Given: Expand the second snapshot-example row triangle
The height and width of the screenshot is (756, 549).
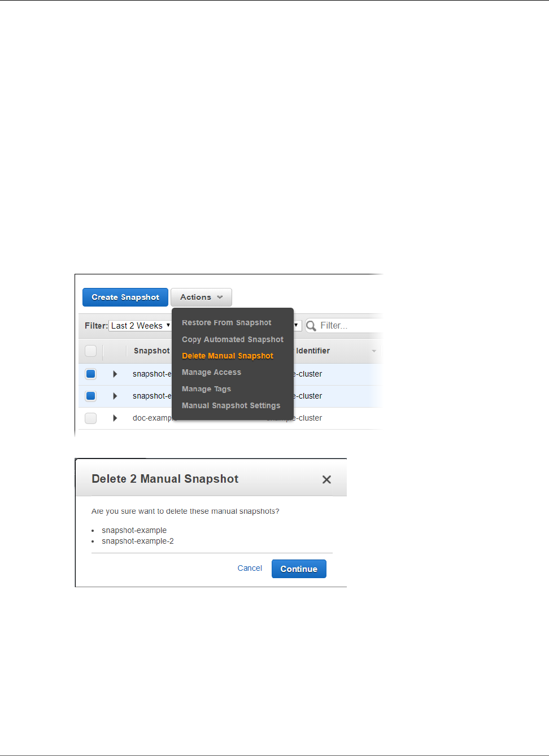Looking at the screenshot, I should pos(115,396).
